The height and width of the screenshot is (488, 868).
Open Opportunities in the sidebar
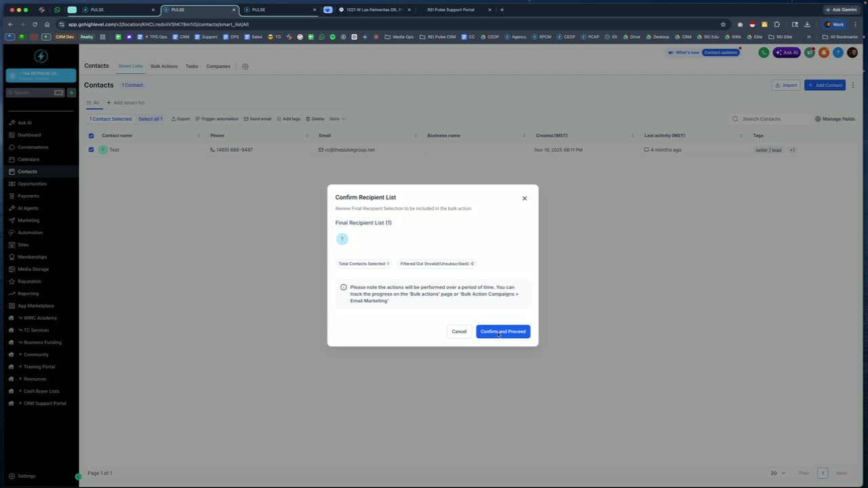pyautogui.click(x=32, y=184)
